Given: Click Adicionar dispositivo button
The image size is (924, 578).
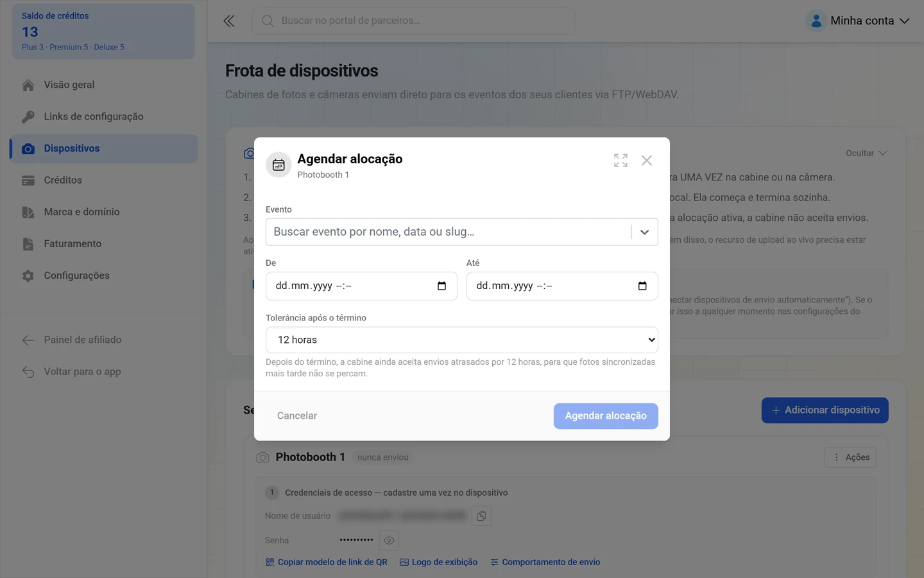Looking at the screenshot, I should (x=825, y=410).
